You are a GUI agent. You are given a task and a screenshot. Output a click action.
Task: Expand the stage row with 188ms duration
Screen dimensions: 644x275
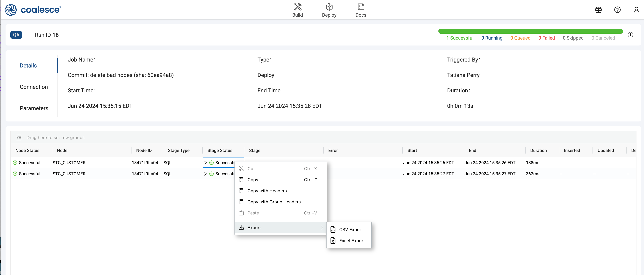coord(205,163)
